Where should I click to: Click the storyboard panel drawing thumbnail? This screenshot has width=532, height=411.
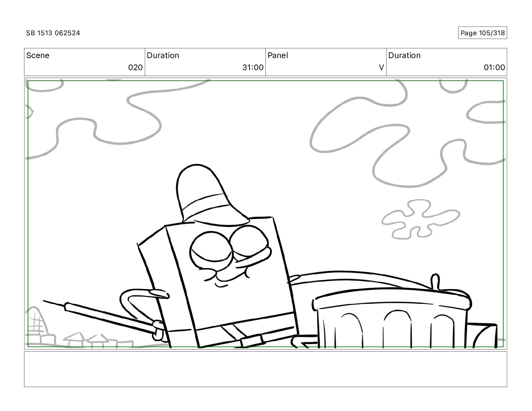265,214
